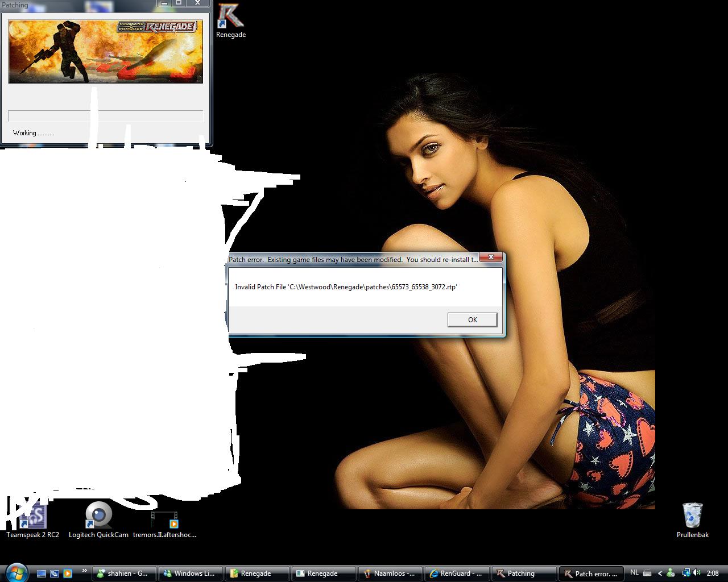Screen dimensions: 728x582
Task: Open the NL language bar selector
Action: pyautogui.click(x=634, y=573)
